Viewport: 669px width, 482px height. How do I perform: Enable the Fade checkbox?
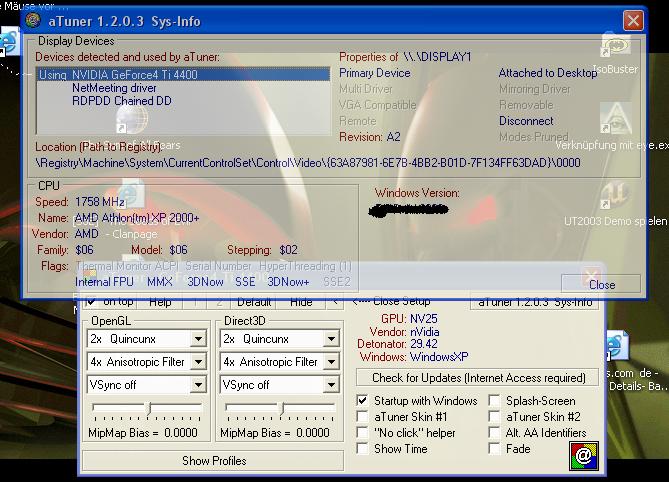pos(494,448)
